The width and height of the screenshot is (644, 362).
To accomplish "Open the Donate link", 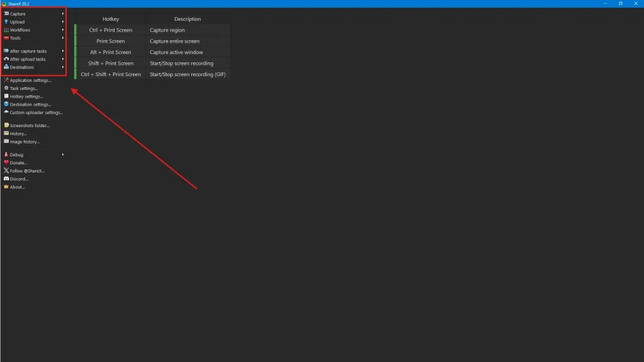I will click(18, 163).
